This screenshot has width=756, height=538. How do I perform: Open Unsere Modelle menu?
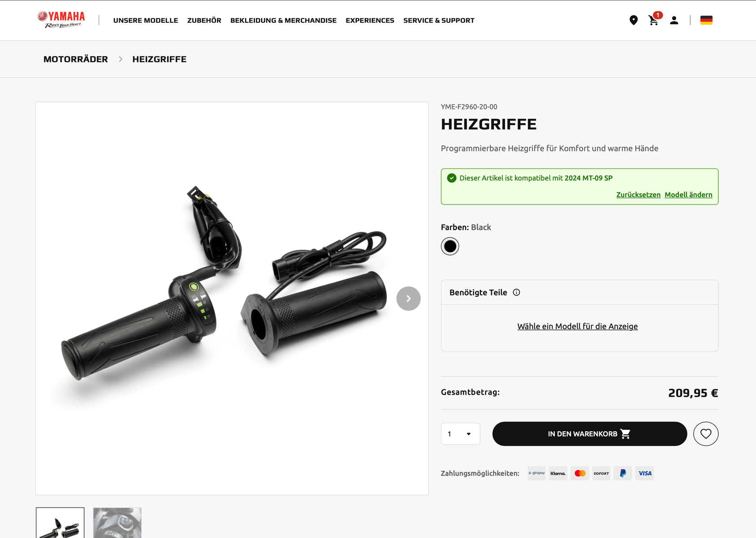(x=146, y=21)
